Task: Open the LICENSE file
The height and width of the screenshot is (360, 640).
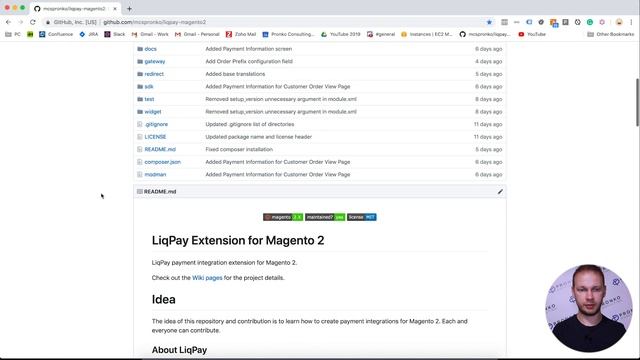Action: pyautogui.click(x=155, y=137)
